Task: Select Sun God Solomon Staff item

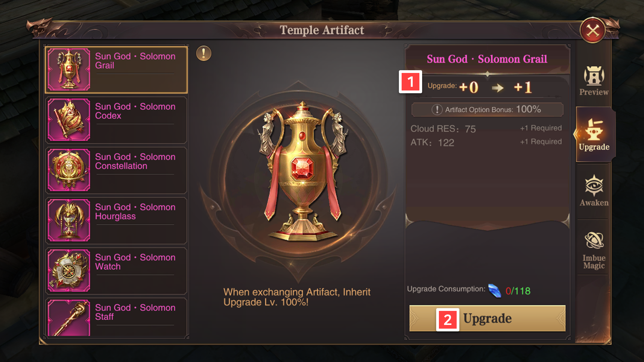Action: tap(116, 317)
